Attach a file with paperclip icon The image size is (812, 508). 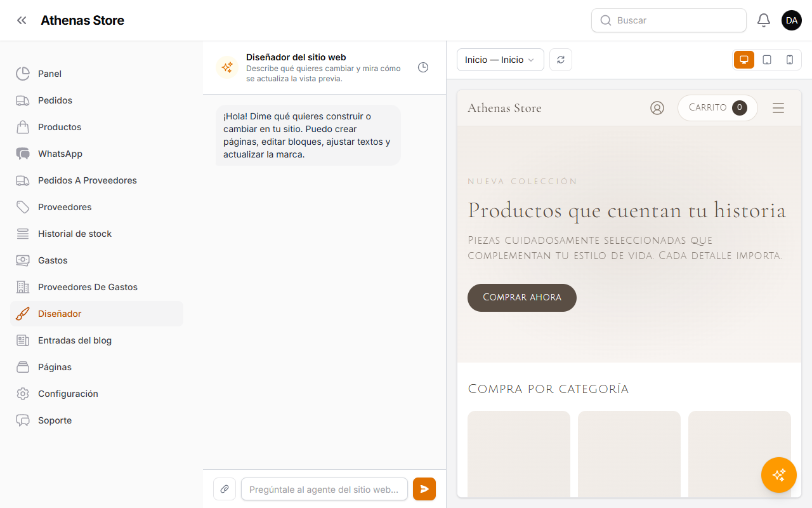tap(225, 489)
